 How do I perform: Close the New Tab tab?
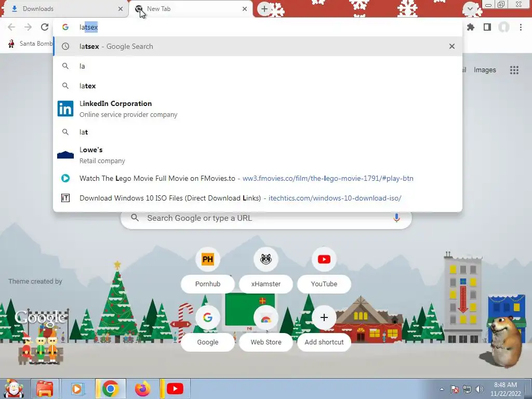tap(245, 9)
